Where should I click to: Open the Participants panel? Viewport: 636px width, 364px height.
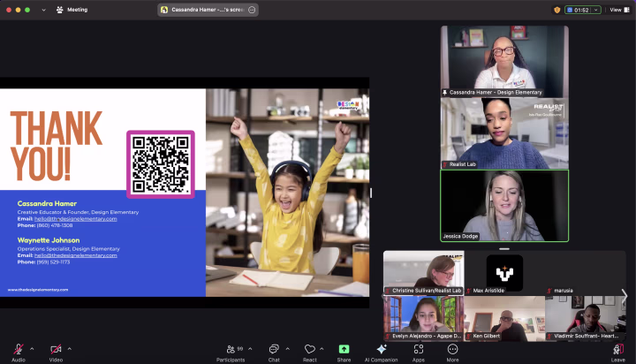point(231,353)
